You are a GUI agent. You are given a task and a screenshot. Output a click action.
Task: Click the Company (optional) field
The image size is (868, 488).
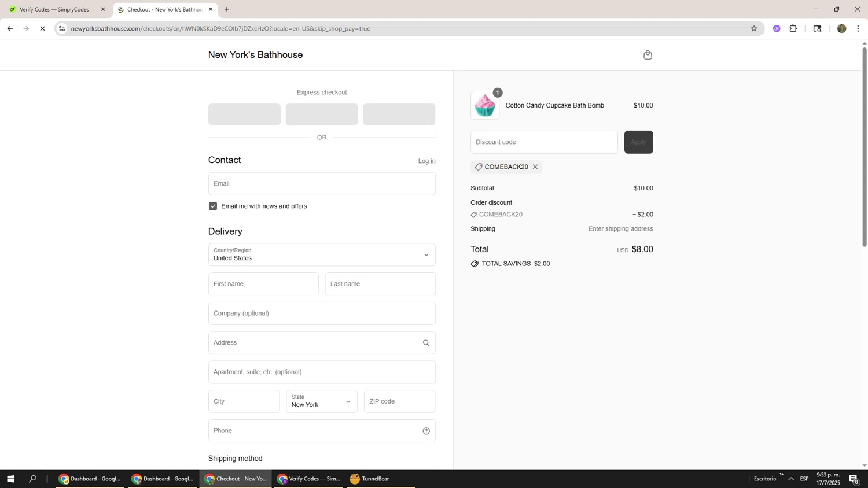click(322, 313)
